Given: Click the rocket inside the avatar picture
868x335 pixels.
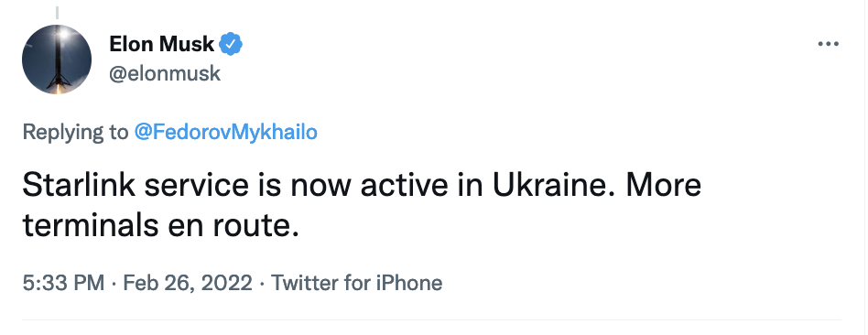Looking at the screenshot, I should pos(58,59).
